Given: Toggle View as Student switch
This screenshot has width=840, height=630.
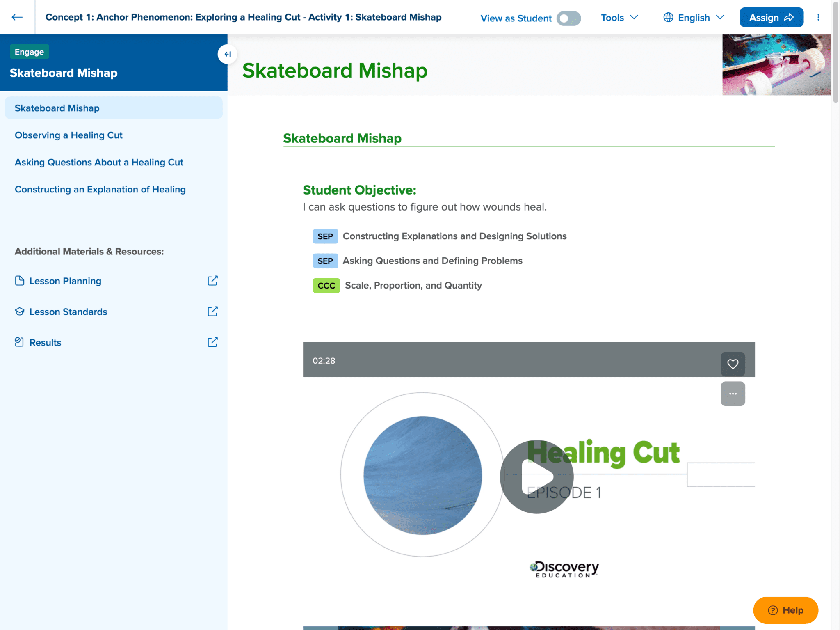Looking at the screenshot, I should pyautogui.click(x=568, y=18).
